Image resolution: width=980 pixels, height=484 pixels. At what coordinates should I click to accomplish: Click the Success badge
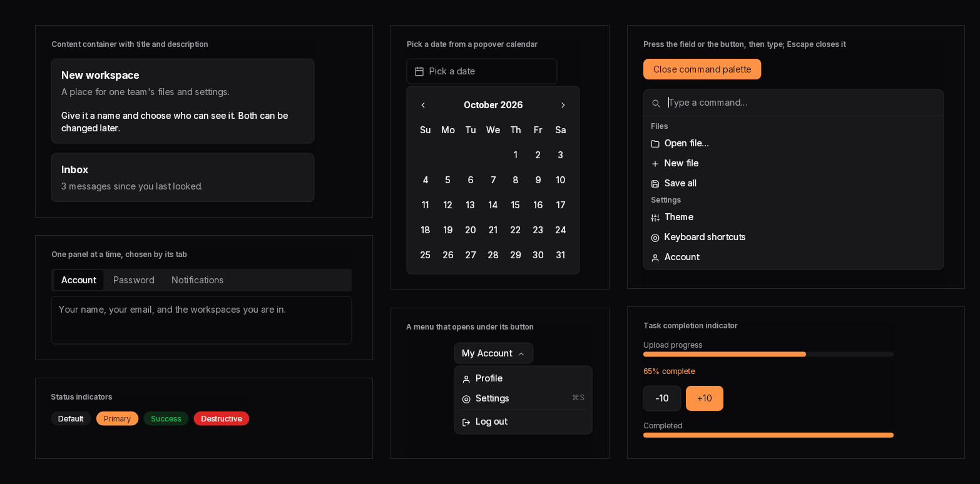[166, 419]
